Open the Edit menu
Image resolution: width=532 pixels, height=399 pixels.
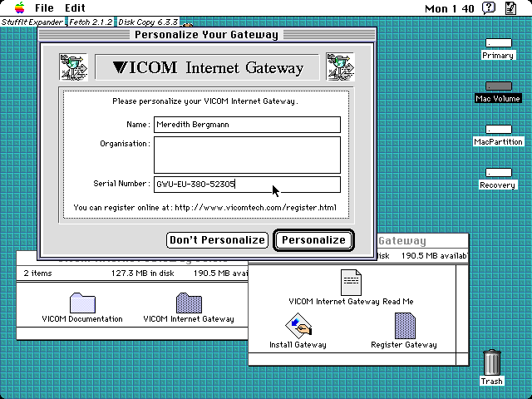pyautogui.click(x=75, y=7)
